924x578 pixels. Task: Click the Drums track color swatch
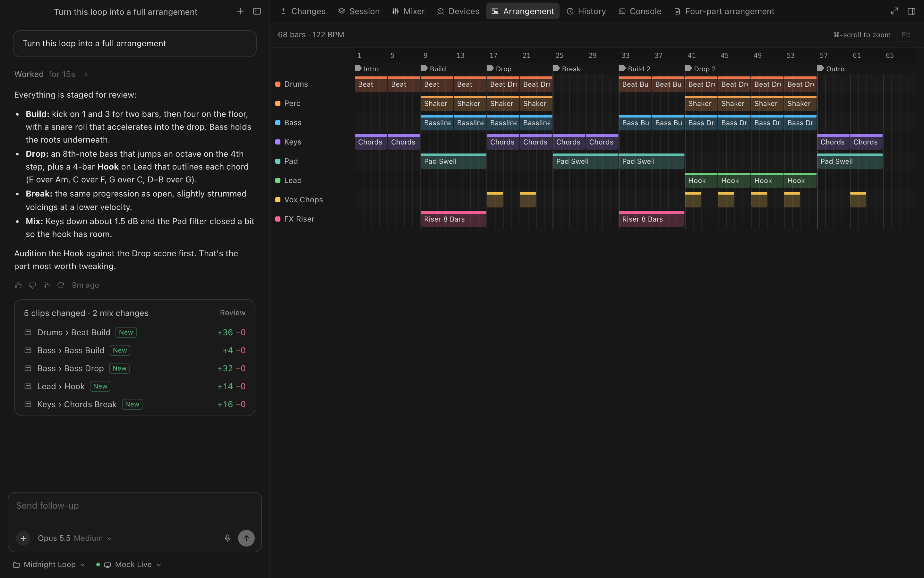[x=278, y=84]
